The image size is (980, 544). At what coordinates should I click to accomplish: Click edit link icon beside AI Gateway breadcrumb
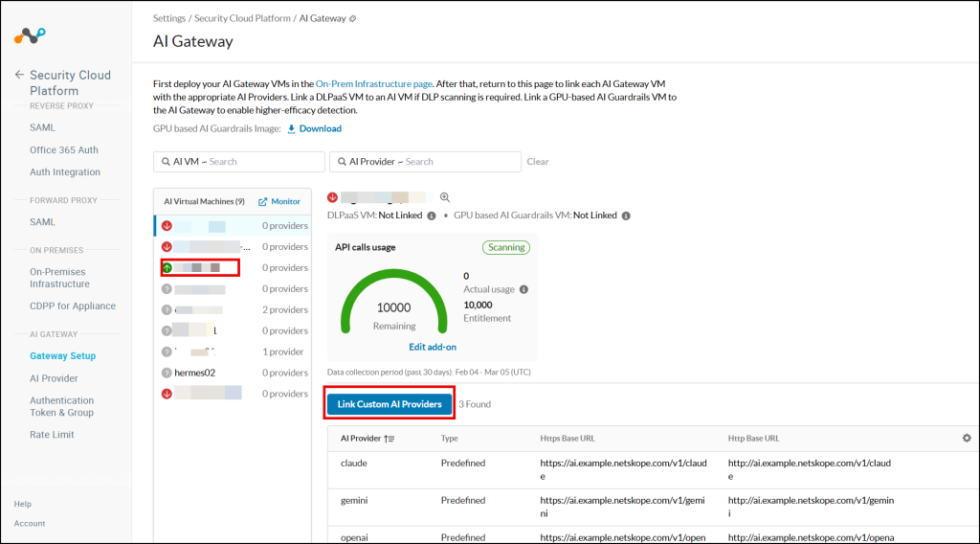[x=353, y=19]
